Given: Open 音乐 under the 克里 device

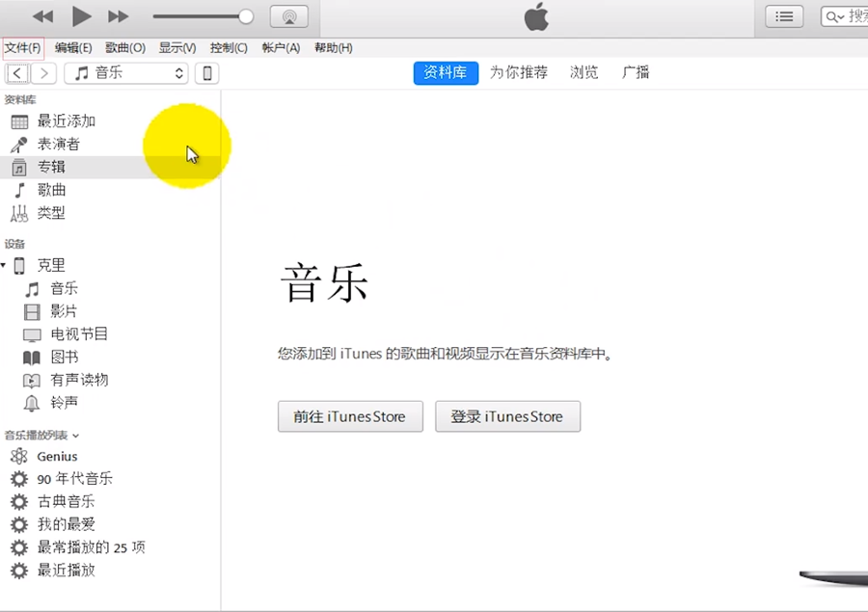Looking at the screenshot, I should tap(110, 289).
